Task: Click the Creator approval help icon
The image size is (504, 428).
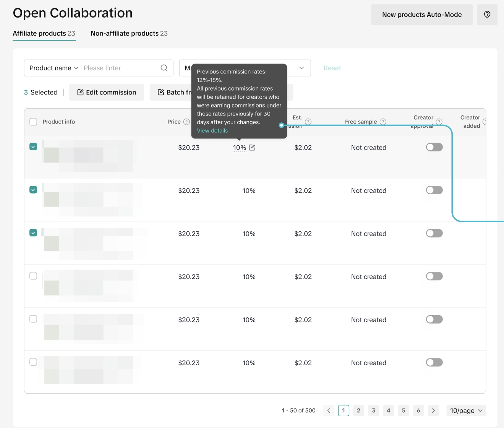Action: pyautogui.click(x=439, y=122)
